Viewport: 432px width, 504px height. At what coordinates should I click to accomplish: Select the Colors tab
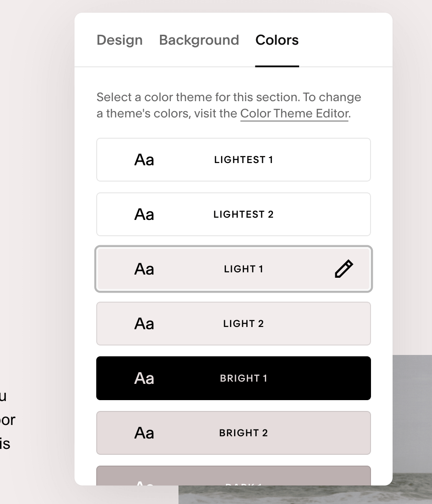[x=277, y=40]
